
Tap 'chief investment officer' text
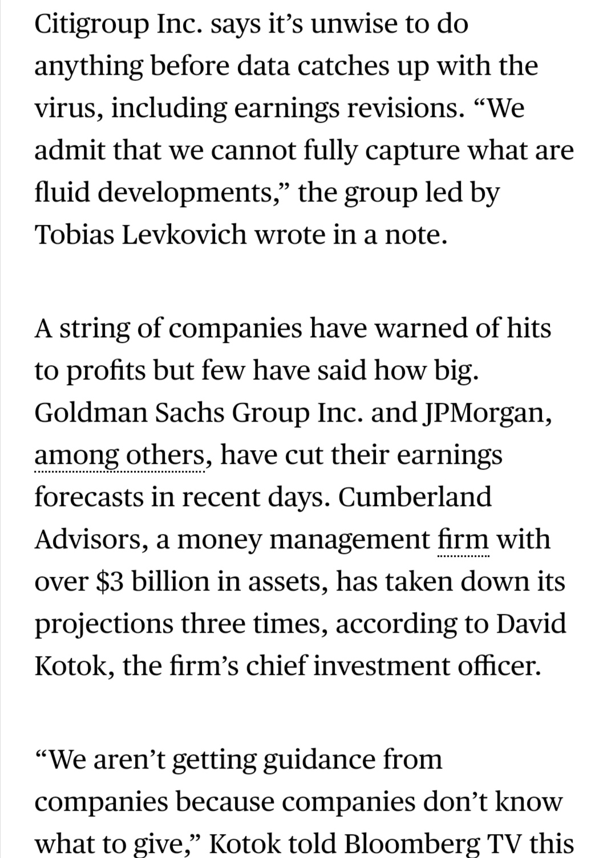coord(424,665)
